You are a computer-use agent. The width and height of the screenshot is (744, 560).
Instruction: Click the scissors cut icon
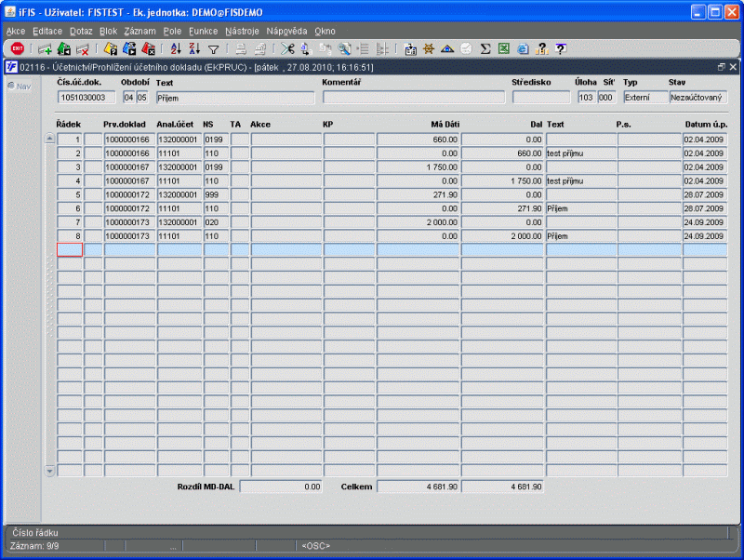coord(287,49)
